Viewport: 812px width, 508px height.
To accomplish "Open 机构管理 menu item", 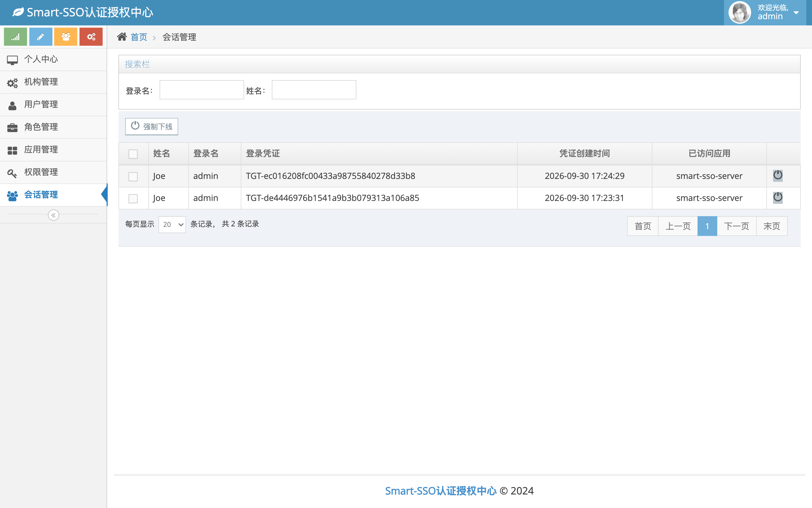I will pyautogui.click(x=53, y=82).
